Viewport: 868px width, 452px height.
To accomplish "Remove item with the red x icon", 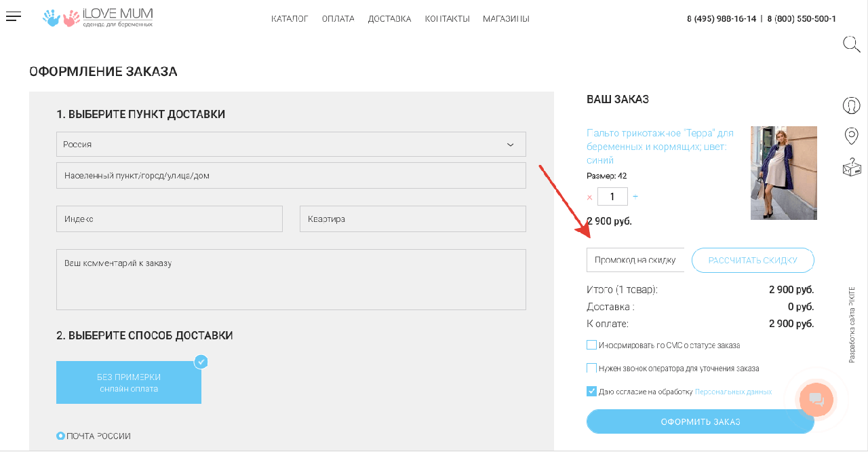I will (x=589, y=197).
